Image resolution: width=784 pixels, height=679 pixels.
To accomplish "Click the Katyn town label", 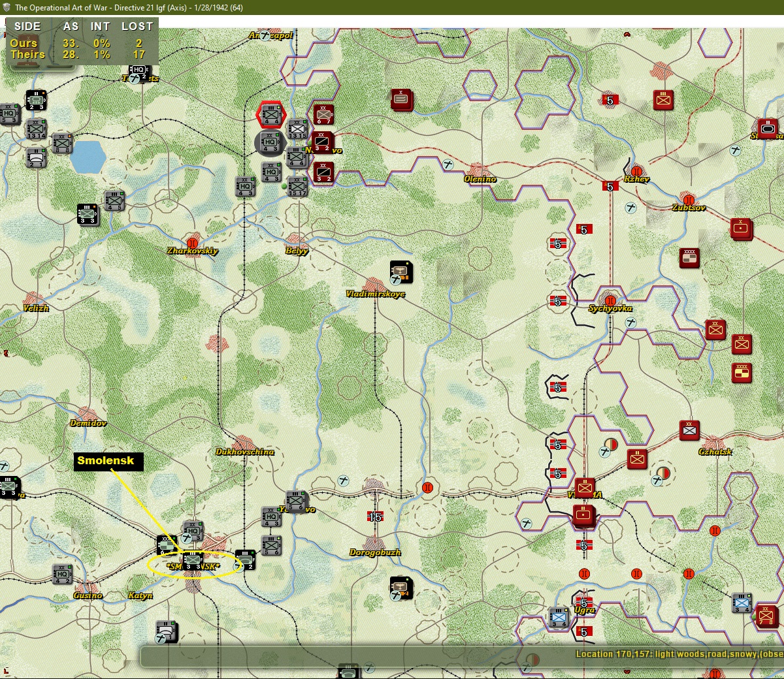I will coord(140,595).
